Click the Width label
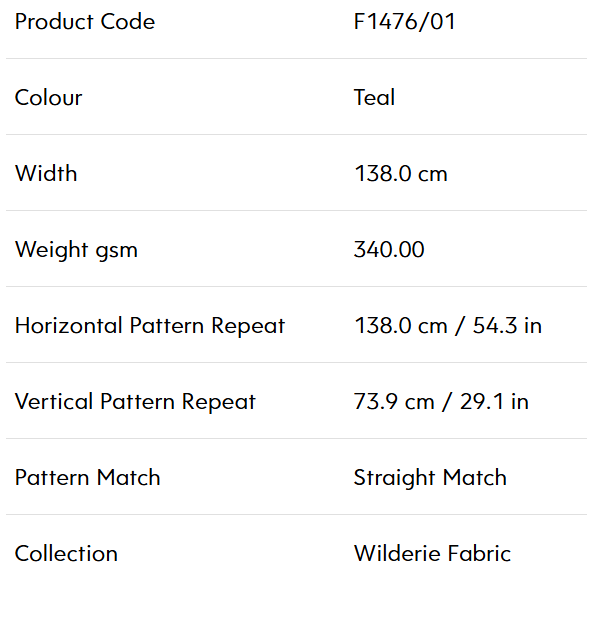The image size is (598, 622). point(46,174)
